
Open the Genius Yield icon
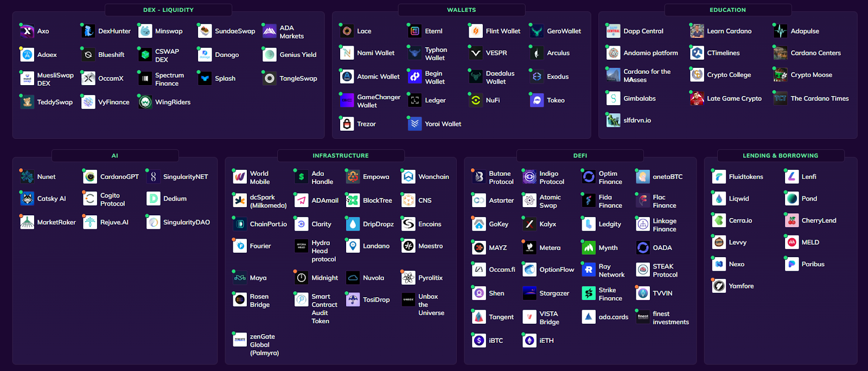click(270, 55)
